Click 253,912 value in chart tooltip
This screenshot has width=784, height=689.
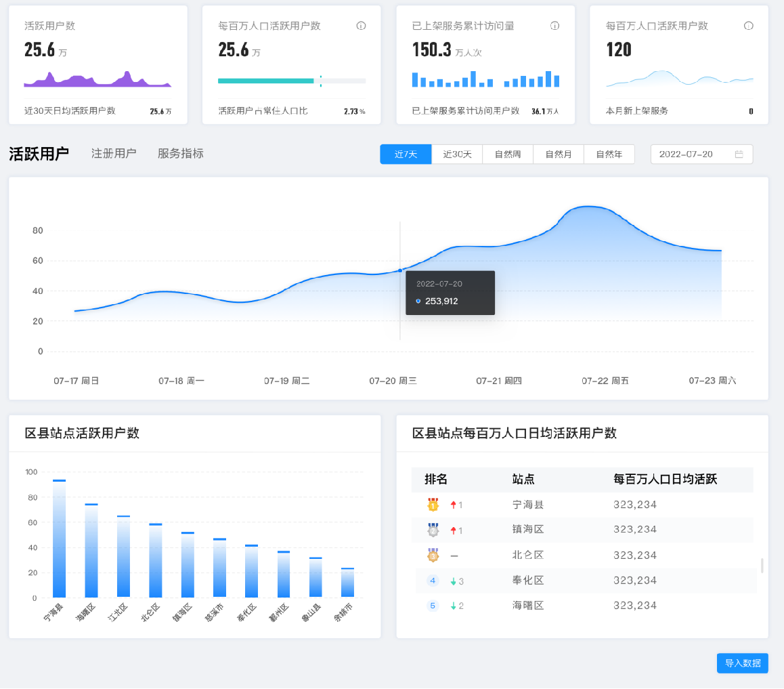click(x=441, y=301)
